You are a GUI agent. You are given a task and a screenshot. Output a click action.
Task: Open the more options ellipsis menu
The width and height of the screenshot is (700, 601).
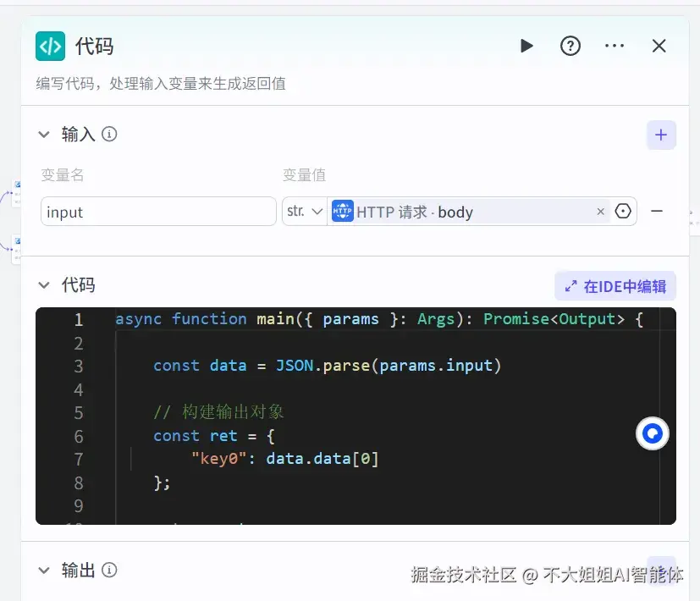(615, 46)
